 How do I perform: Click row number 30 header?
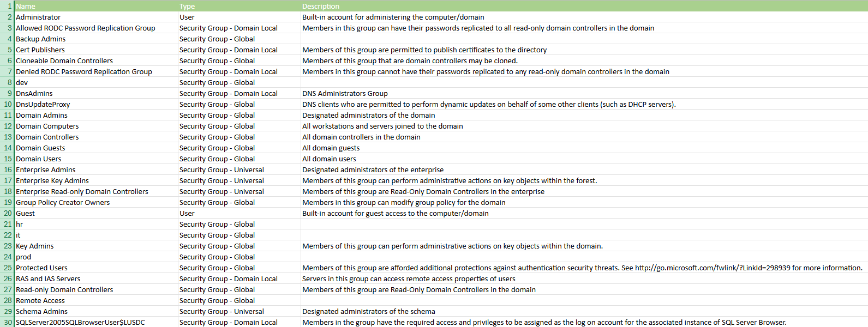coord(7,322)
